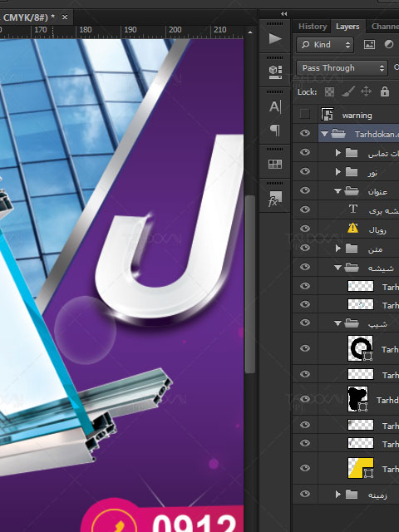Open the Paragraph panel icon
Screen dimensions: 399x532
click(275, 130)
